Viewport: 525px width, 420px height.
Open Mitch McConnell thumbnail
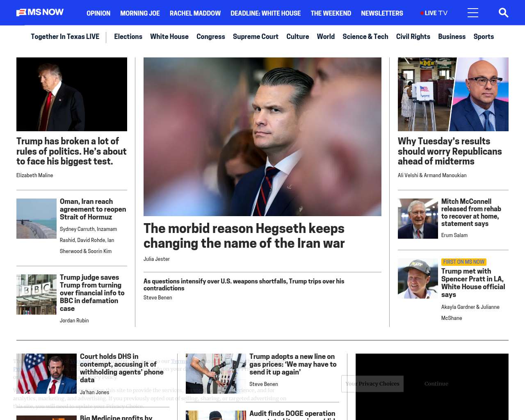tap(418, 219)
